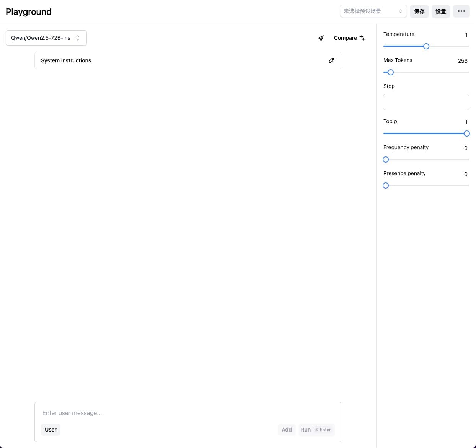Screen dimensions: 476x448
Task: Toggle the User role button
Action: 51,430
